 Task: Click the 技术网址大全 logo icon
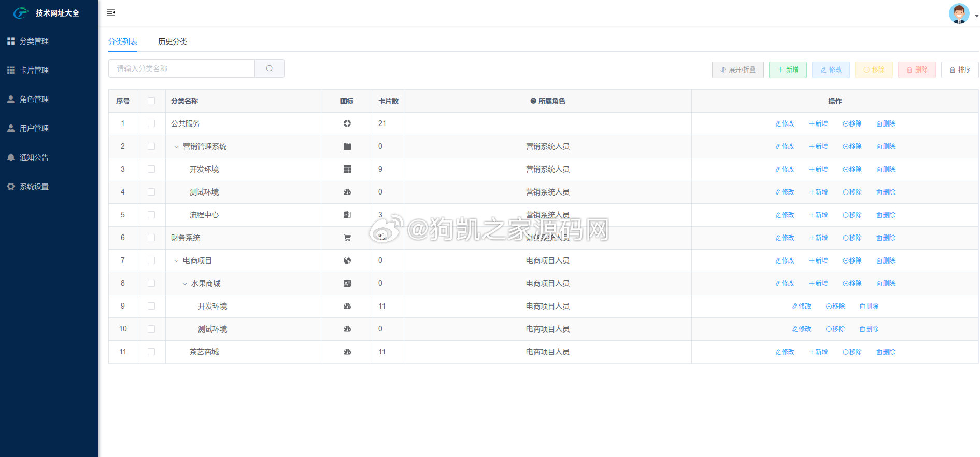click(x=21, y=13)
